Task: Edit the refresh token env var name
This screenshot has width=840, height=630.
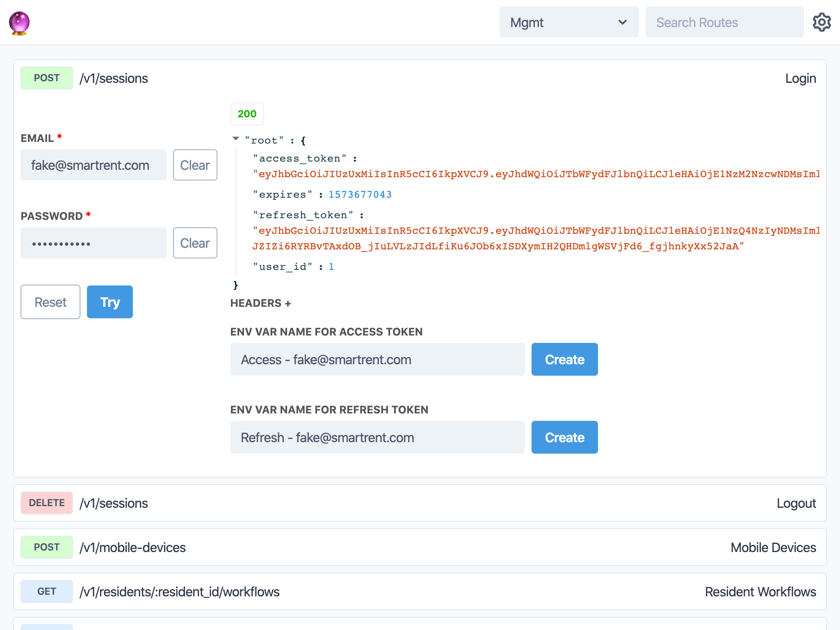Action: point(377,437)
